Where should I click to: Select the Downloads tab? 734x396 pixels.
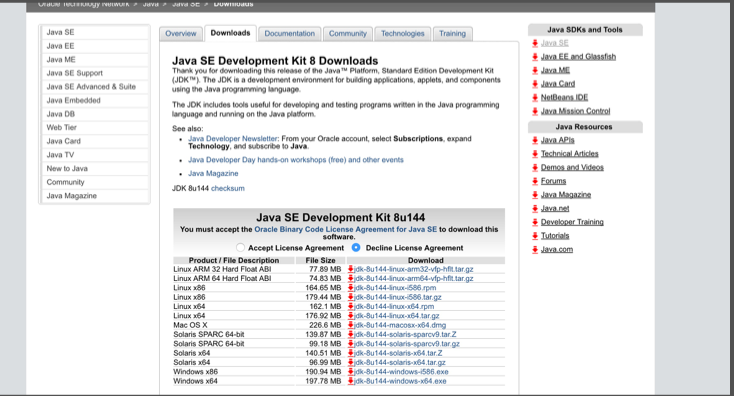pyautogui.click(x=230, y=33)
